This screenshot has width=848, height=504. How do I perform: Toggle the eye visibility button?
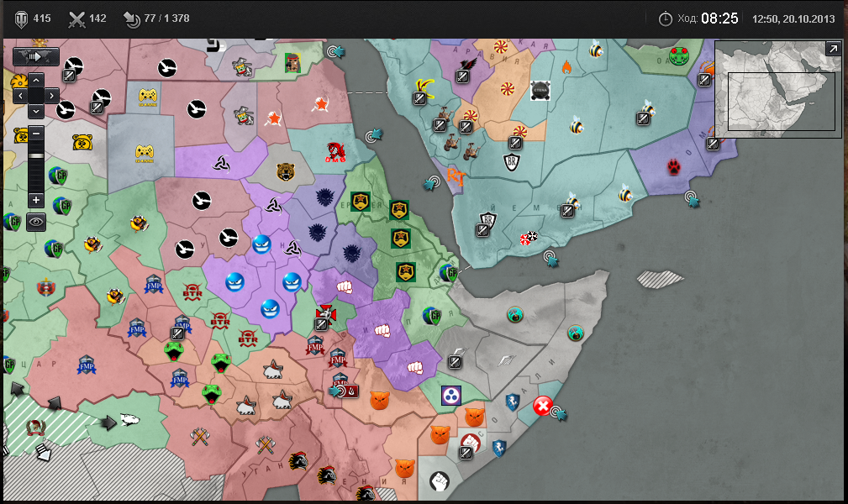click(35, 222)
